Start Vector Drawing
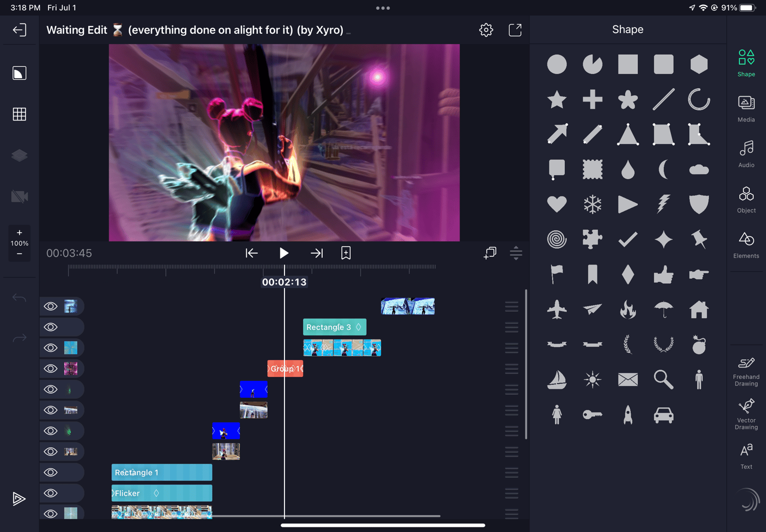 coord(746,415)
